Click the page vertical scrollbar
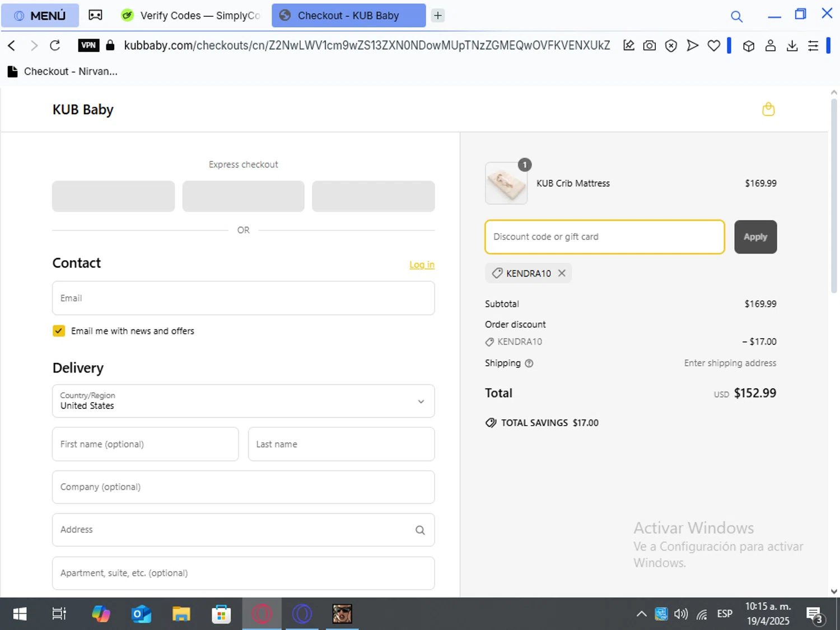 coord(834,196)
